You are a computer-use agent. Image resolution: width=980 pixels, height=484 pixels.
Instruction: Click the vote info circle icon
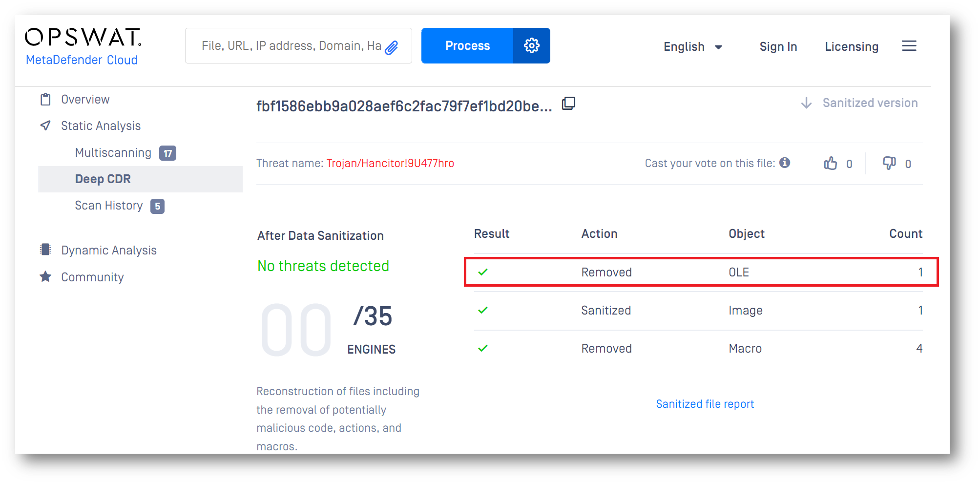[x=785, y=163]
